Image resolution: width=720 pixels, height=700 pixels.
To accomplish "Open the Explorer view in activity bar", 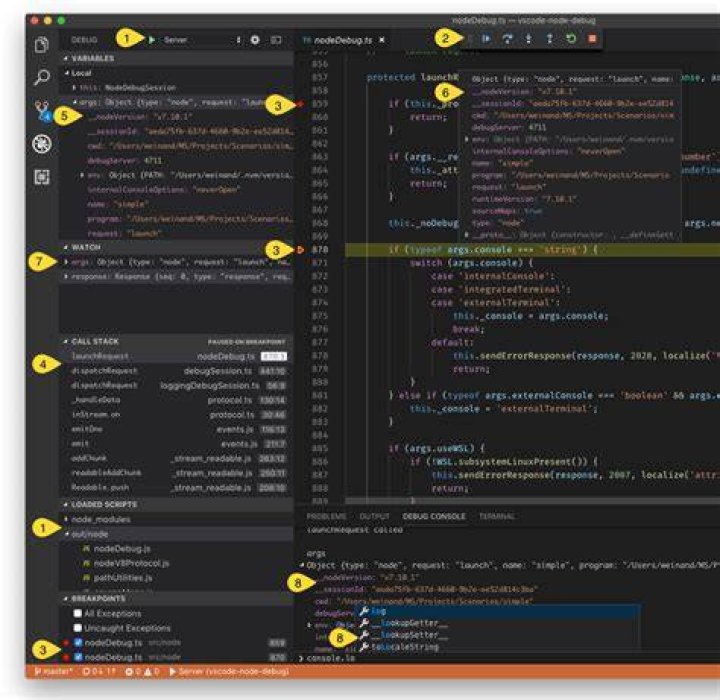I will click(42, 45).
